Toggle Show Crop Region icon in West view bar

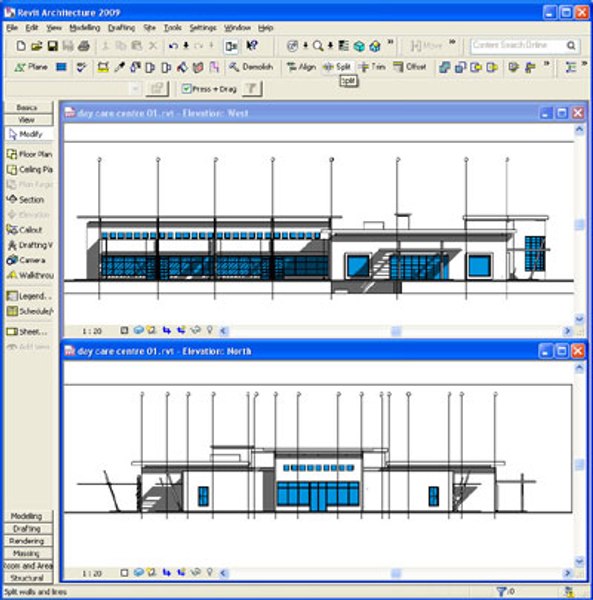pos(181,329)
